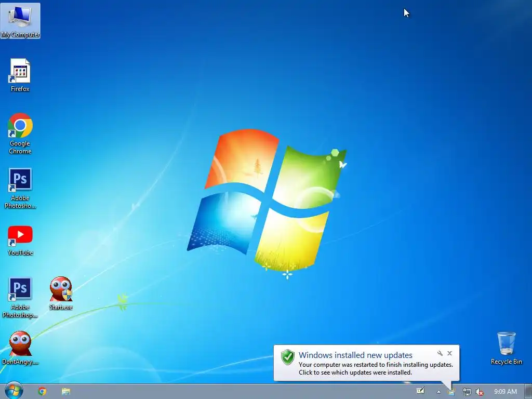
Task: Select the Firefox shortcut on desktop
Action: pos(20,75)
